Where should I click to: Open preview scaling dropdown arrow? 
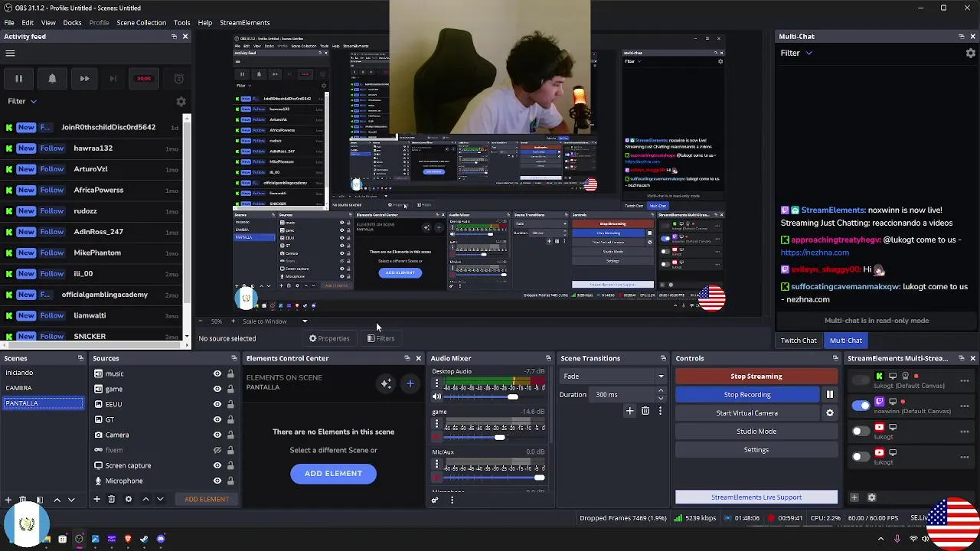305,321
